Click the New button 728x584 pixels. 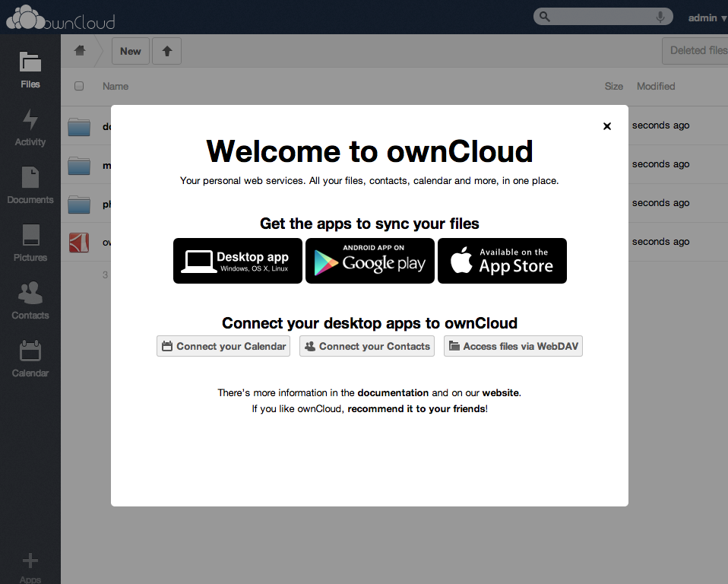(x=131, y=51)
